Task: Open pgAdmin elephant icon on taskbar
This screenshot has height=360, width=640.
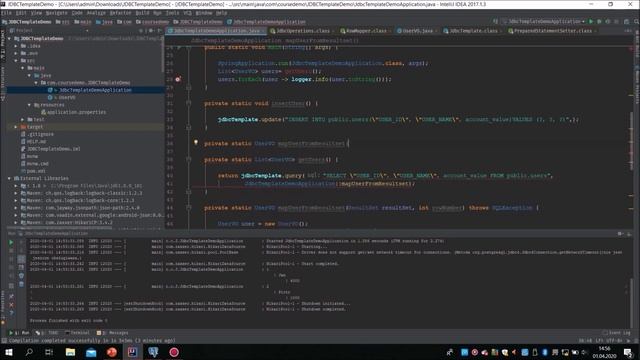Action: click(x=153, y=352)
